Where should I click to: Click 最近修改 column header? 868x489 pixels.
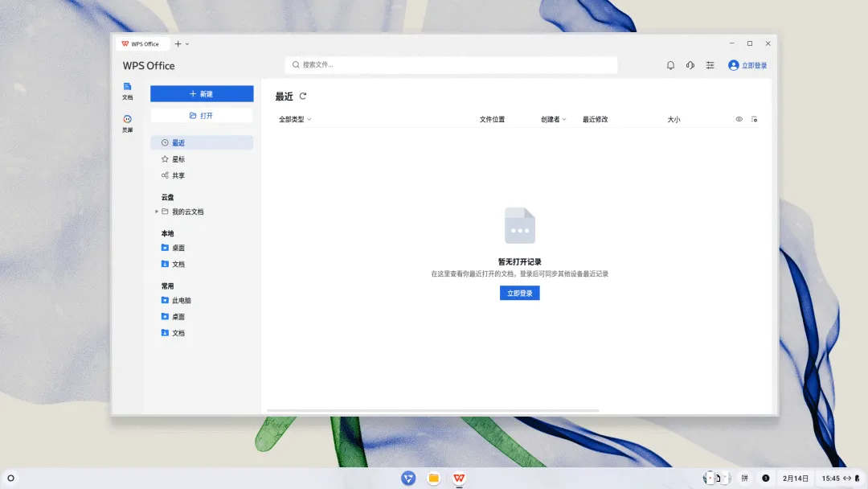click(x=595, y=119)
